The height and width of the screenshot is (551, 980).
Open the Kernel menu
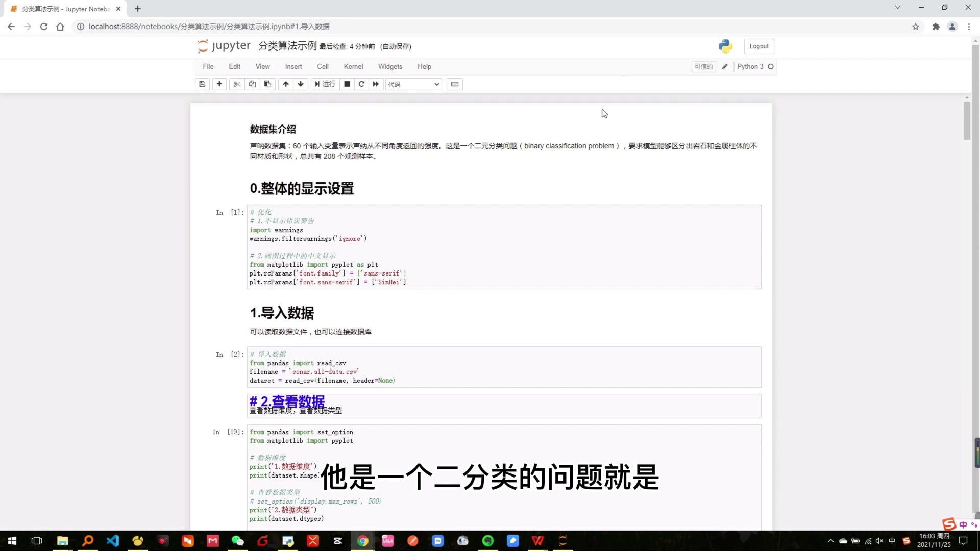click(x=353, y=67)
